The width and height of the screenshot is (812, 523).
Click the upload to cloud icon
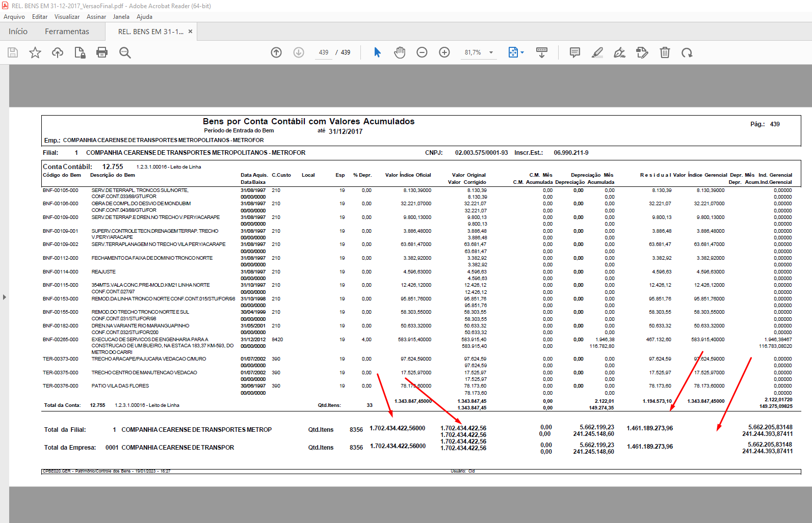(58, 52)
